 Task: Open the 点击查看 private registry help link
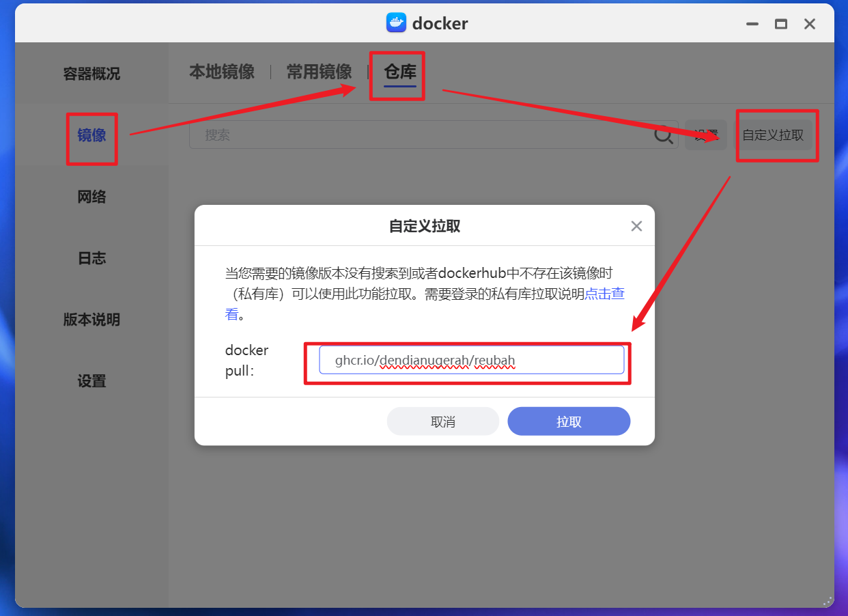604,294
